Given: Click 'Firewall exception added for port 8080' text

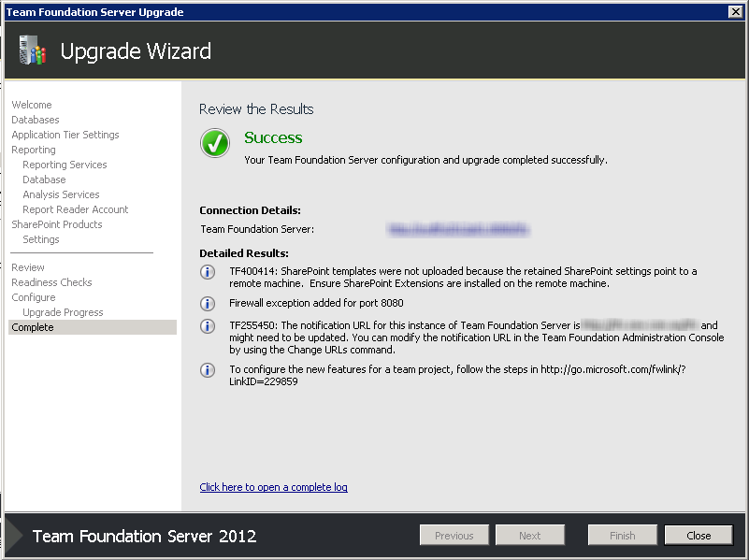Looking at the screenshot, I should coord(316,303).
